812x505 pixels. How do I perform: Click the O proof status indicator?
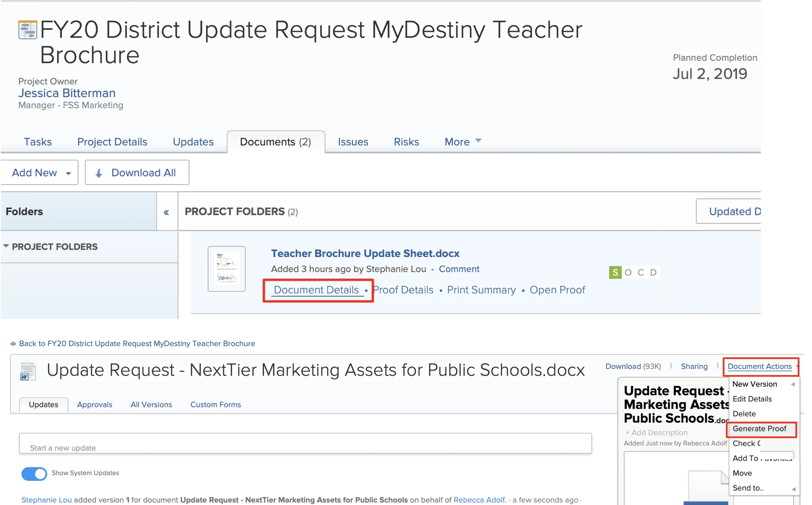[x=628, y=272]
